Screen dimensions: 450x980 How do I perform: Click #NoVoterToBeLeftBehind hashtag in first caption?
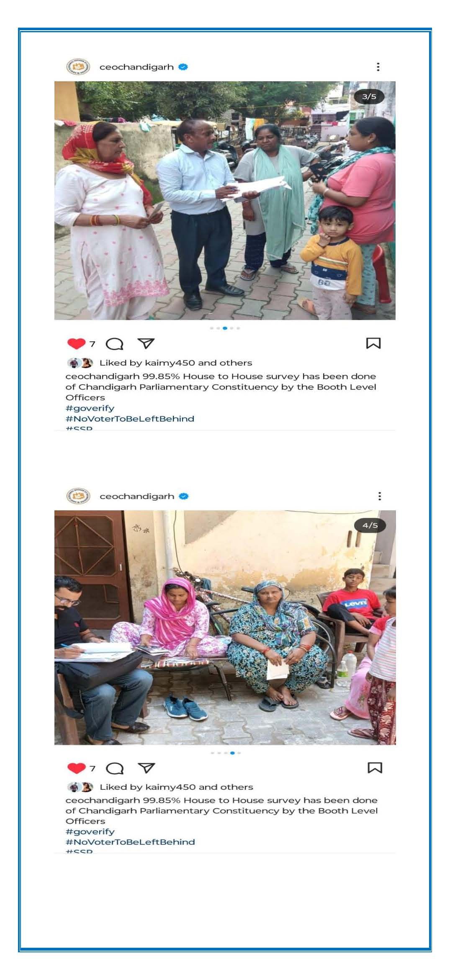[130, 419]
